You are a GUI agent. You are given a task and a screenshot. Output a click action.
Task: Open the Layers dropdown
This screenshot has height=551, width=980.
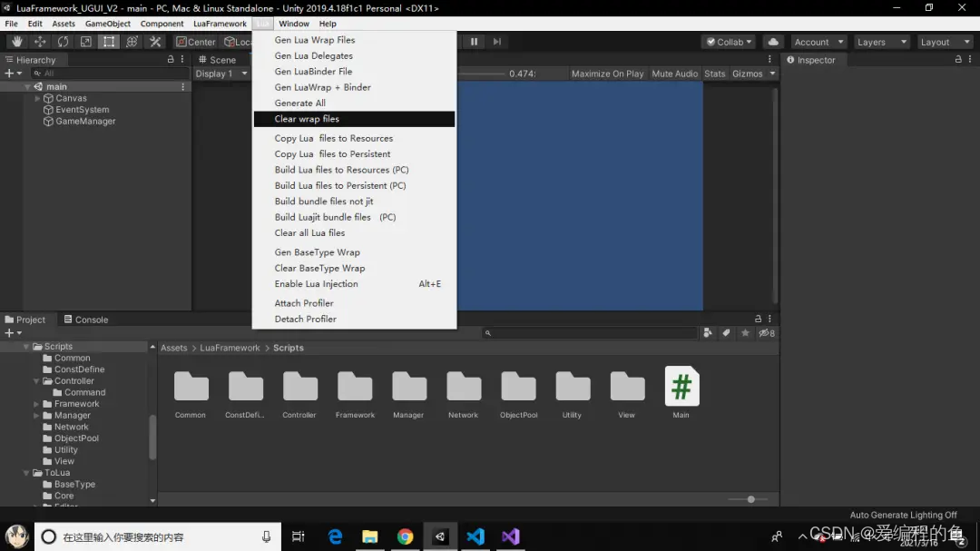pyautogui.click(x=879, y=41)
